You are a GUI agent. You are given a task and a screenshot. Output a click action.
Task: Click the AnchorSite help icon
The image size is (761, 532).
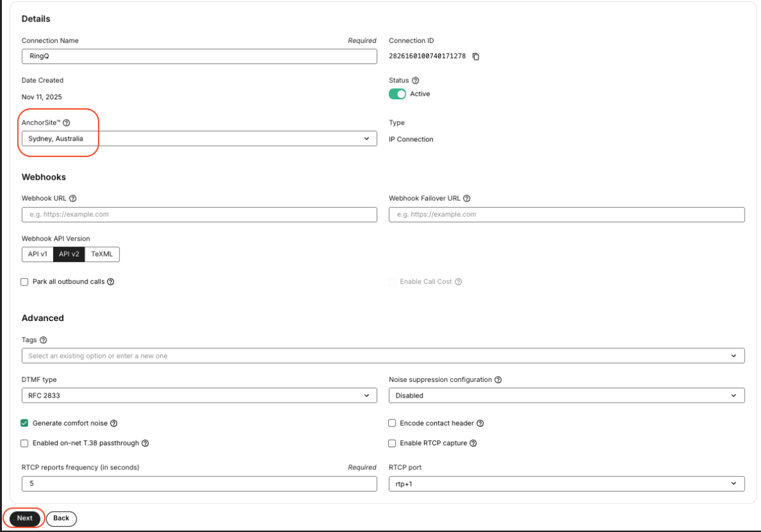pyautogui.click(x=66, y=122)
